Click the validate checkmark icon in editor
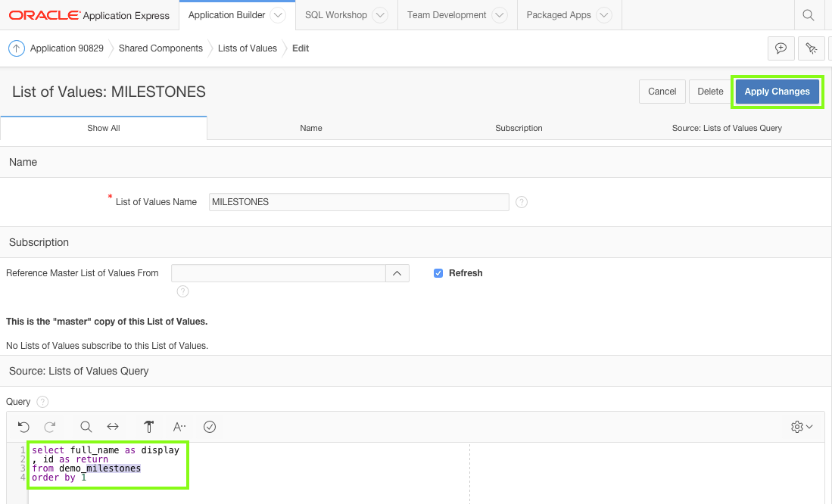Viewport: 832px width, 504px height. 210,427
